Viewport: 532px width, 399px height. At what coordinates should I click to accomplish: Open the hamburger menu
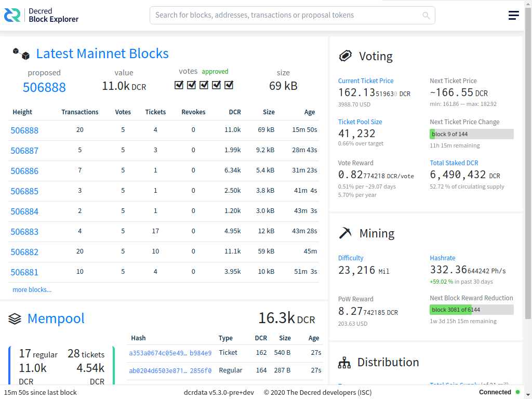point(513,15)
